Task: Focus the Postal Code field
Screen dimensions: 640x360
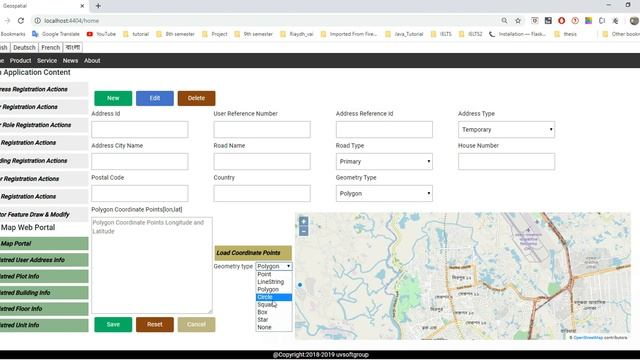Action: [x=140, y=193]
